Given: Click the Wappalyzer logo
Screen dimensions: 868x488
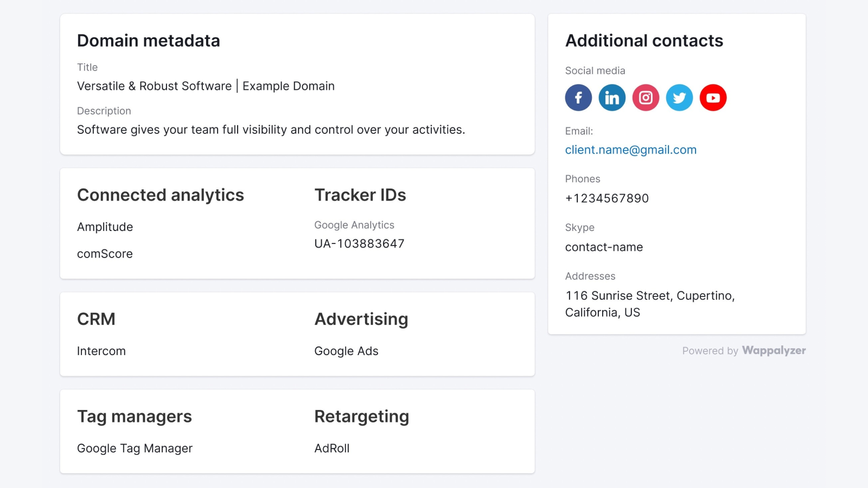Looking at the screenshot, I should tap(774, 351).
